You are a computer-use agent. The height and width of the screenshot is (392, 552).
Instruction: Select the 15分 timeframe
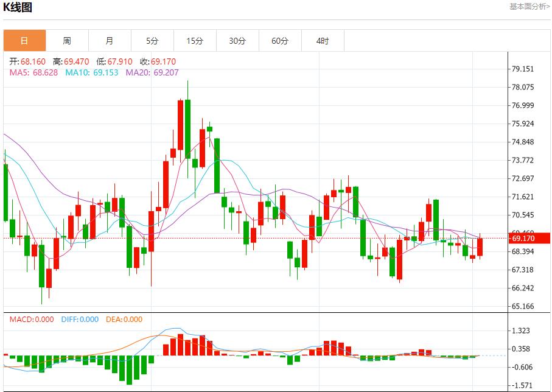pos(195,40)
